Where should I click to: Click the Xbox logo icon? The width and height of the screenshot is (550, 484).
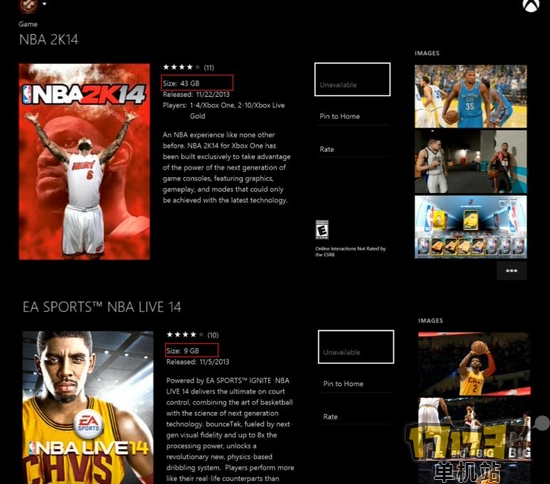pos(531,5)
